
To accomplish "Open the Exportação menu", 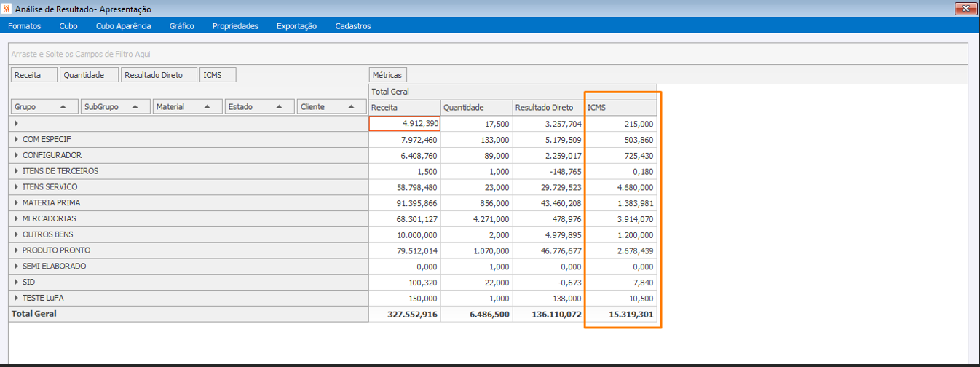I will (x=296, y=25).
